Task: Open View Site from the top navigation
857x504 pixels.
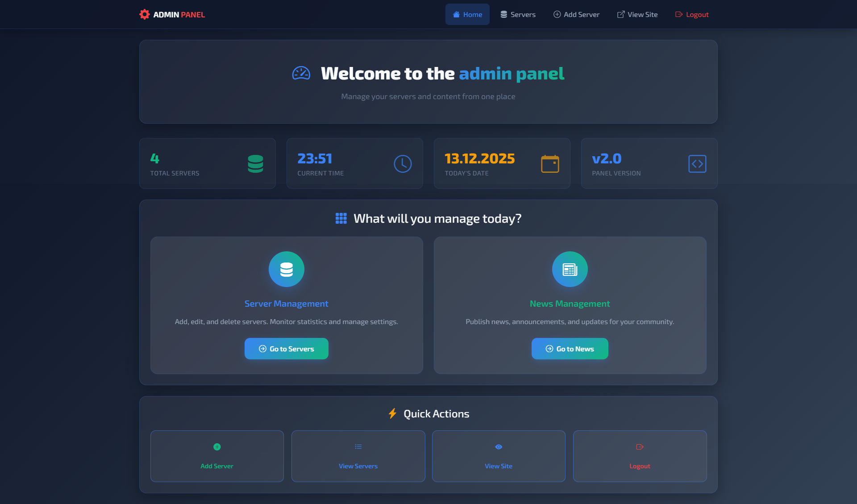Action: pyautogui.click(x=637, y=14)
